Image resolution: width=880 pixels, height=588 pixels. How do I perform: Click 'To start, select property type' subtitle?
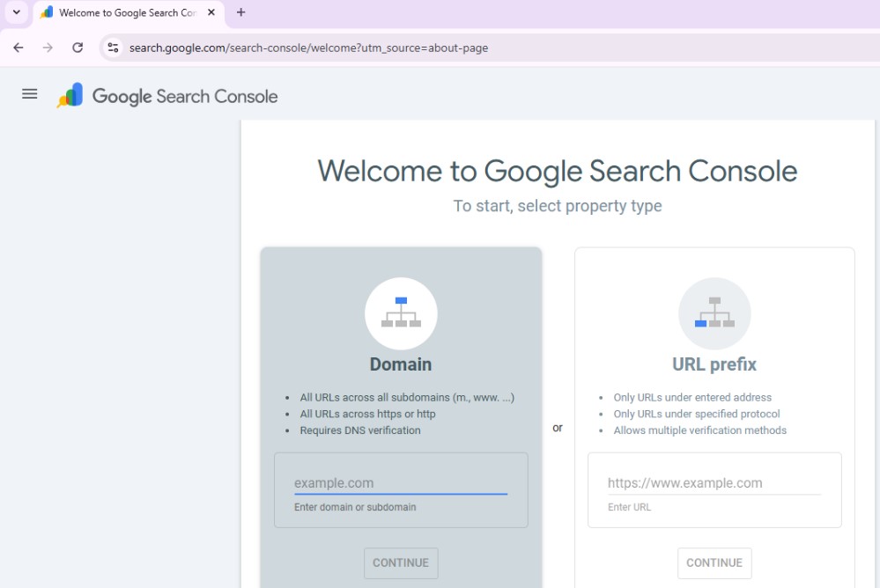tap(558, 206)
